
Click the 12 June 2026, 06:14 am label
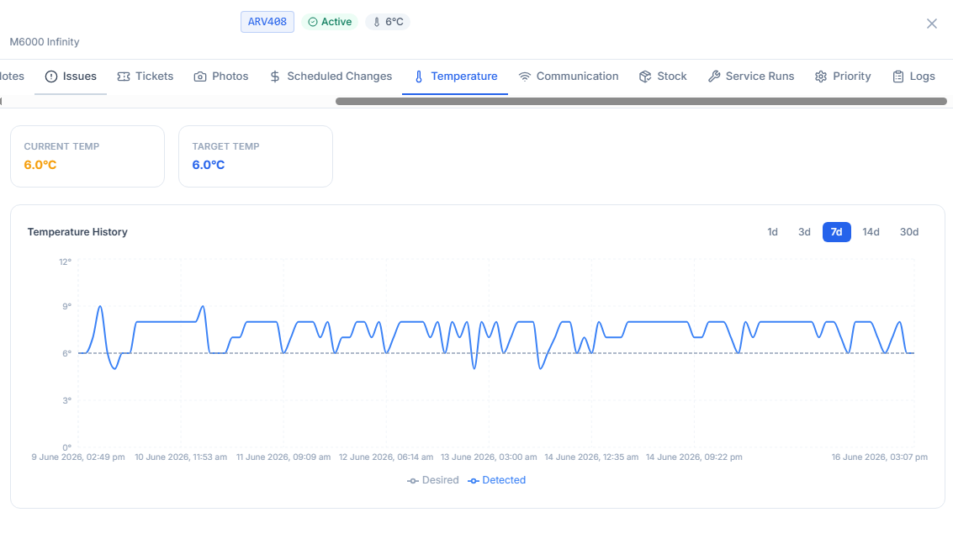tap(386, 457)
